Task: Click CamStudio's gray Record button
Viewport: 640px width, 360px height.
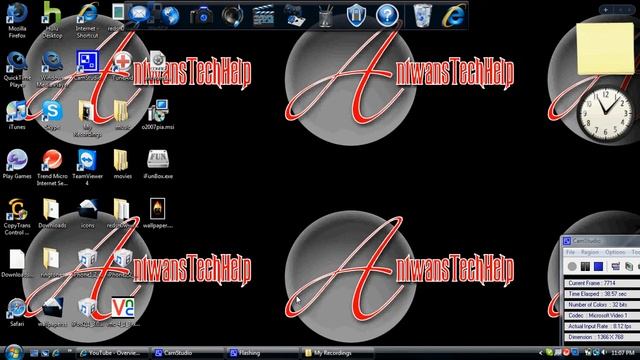Action: pos(572,267)
